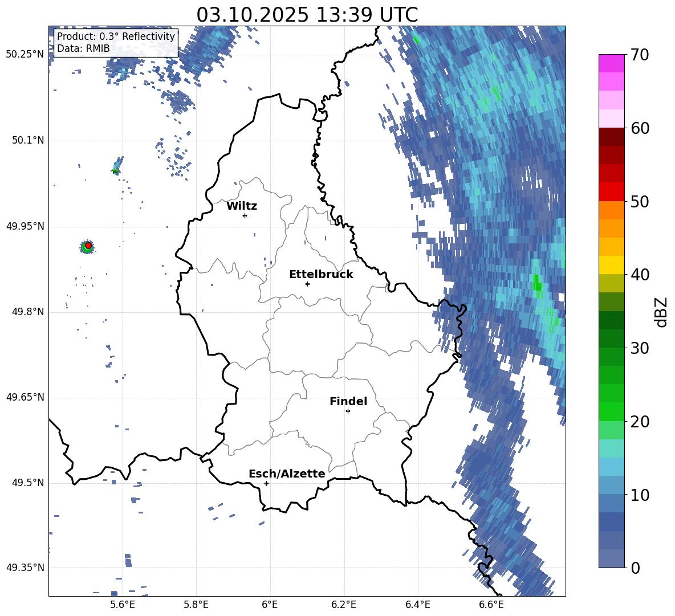Viewport: 675px width, 616px height.
Task: Click the pale pink swatch above 60 dBZ
Action: [x=611, y=119]
